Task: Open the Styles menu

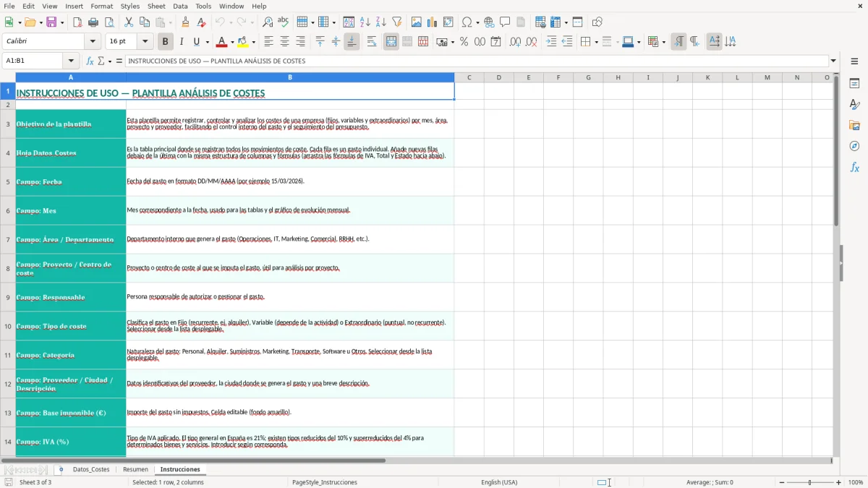Action: point(130,6)
